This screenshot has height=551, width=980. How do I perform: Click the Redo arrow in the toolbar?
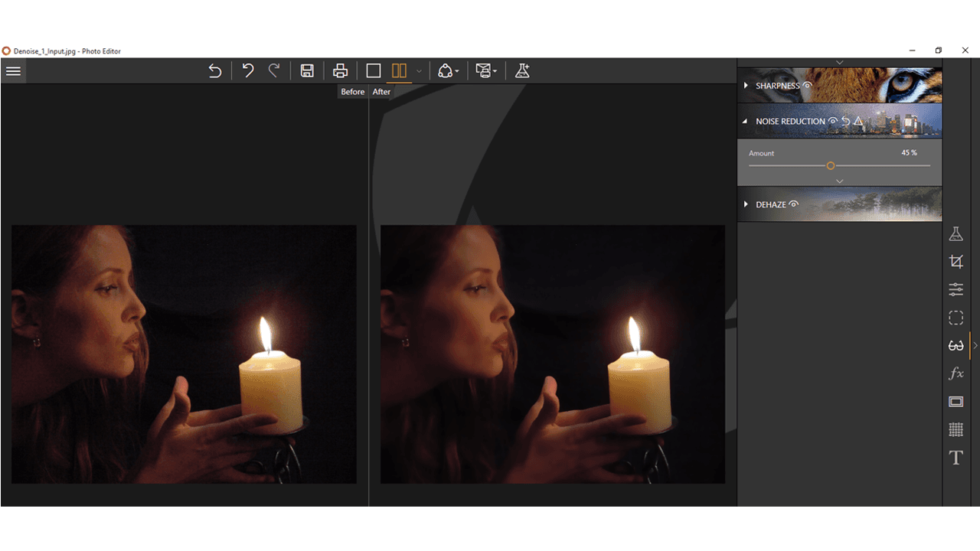(274, 70)
